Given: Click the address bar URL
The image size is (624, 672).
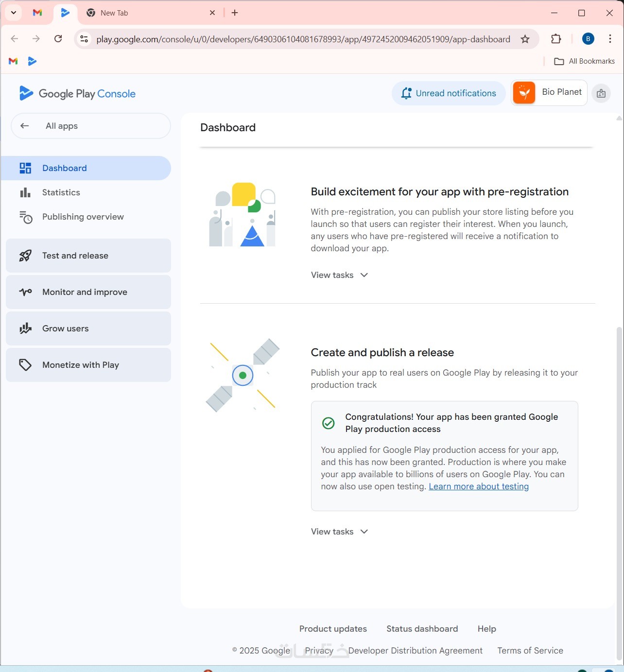Looking at the screenshot, I should pos(303,39).
